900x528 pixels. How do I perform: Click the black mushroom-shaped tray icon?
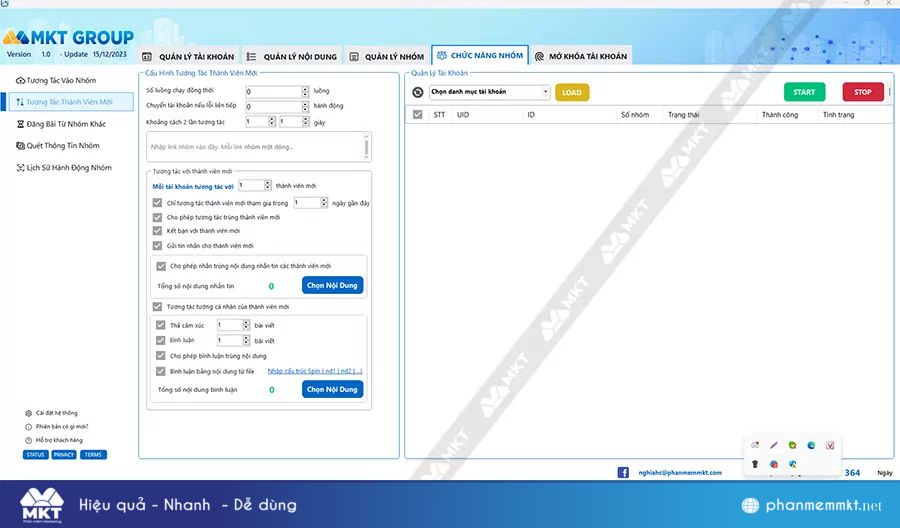[755, 464]
